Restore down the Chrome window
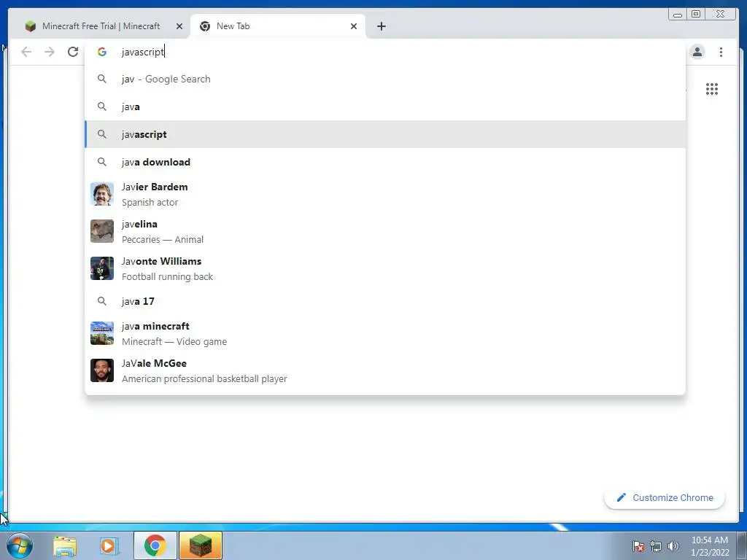This screenshot has width=747, height=560. [x=695, y=15]
